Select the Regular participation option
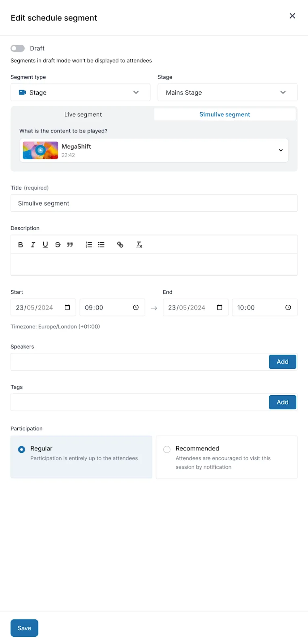The width and height of the screenshot is (308, 644). click(22, 449)
